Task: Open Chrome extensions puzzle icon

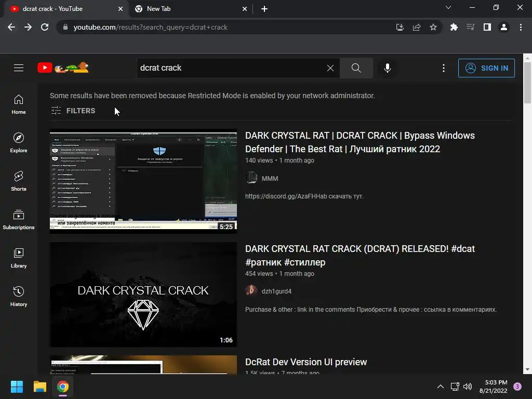Action: point(454,27)
